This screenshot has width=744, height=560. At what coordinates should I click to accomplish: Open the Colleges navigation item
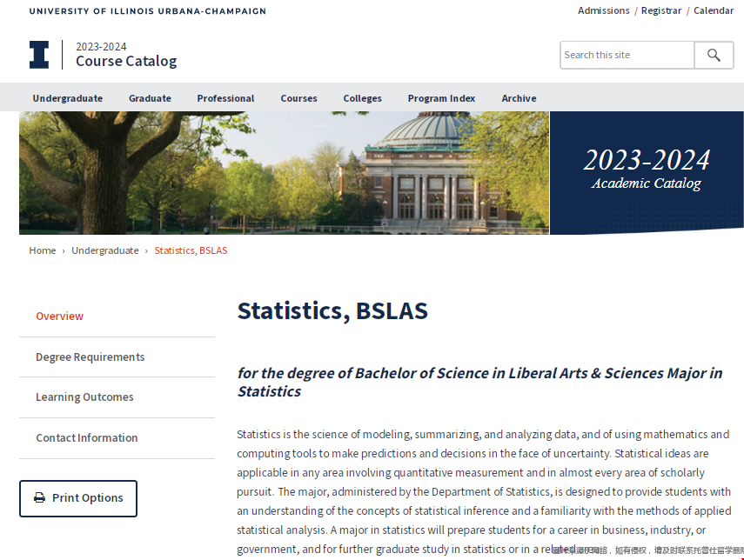(x=362, y=98)
